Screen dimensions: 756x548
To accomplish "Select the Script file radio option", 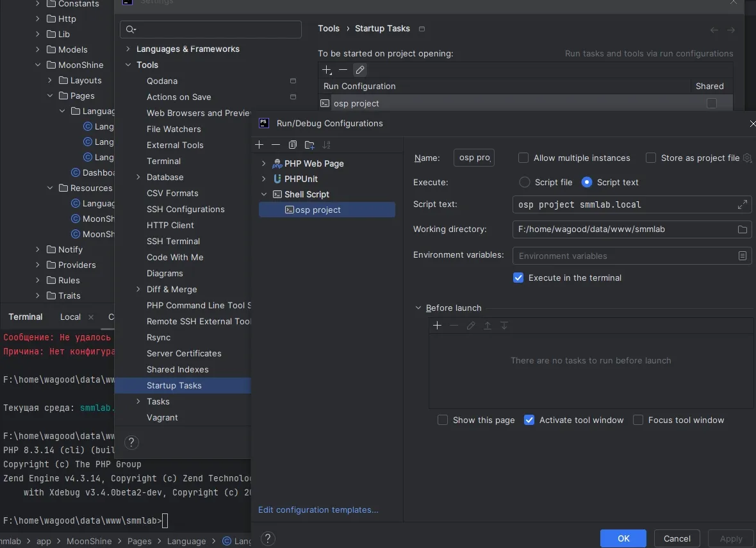I will pyautogui.click(x=525, y=182).
